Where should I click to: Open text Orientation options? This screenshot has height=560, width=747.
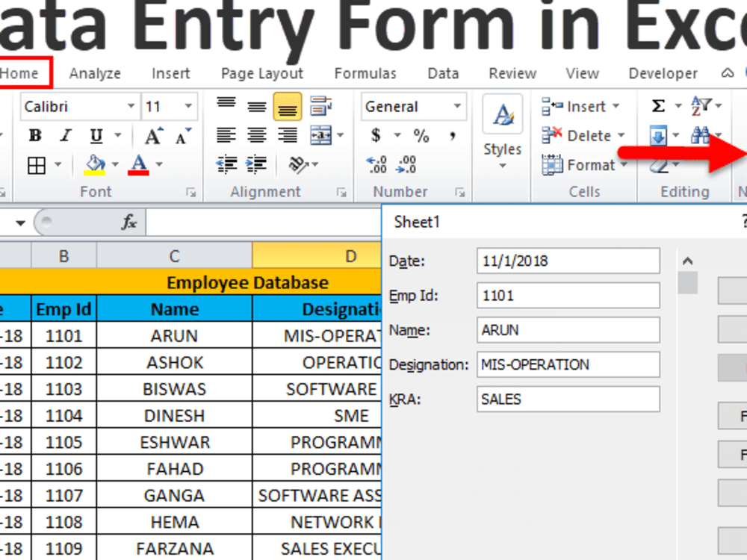[x=300, y=165]
